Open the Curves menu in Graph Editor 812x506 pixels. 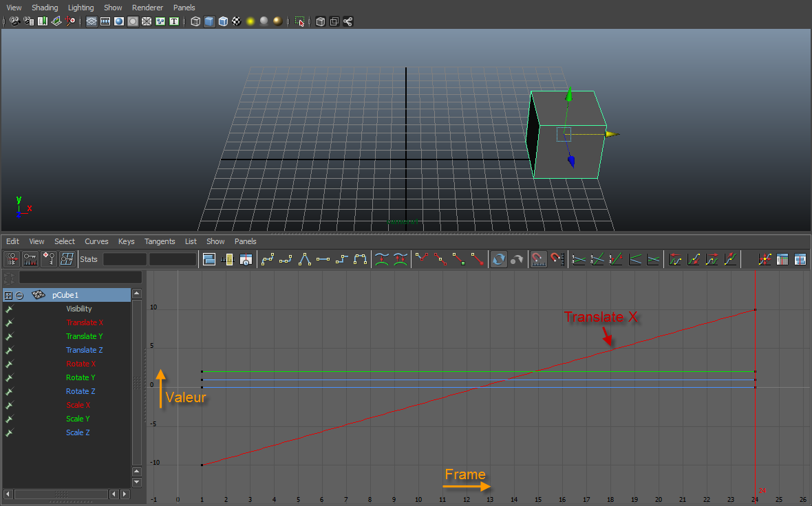point(96,241)
